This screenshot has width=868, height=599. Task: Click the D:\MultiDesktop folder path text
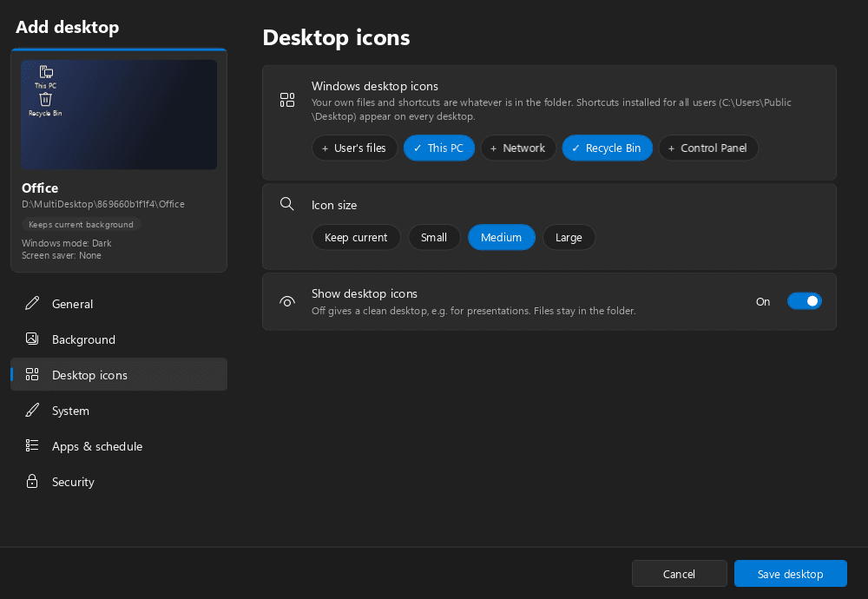(103, 204)
